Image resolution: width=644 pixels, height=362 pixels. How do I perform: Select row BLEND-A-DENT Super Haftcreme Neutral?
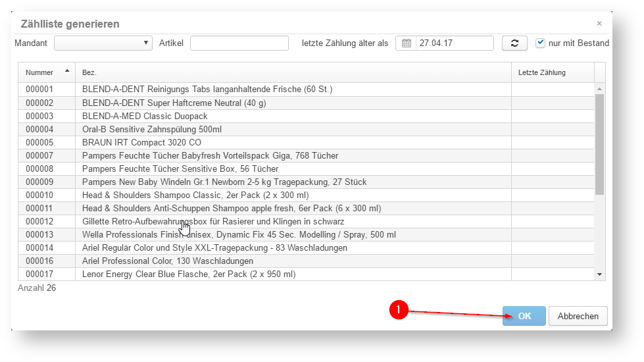coord(306,103)
